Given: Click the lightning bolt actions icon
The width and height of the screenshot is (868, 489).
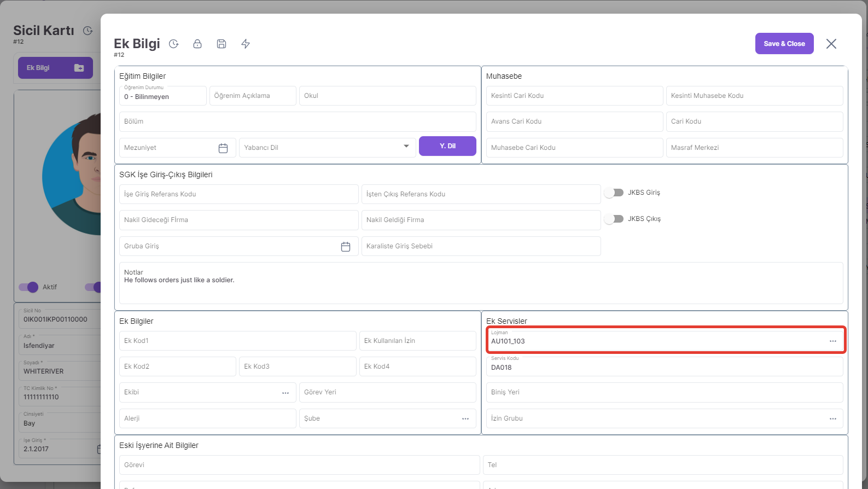Looking at the screenshot, I should point(246,44).
